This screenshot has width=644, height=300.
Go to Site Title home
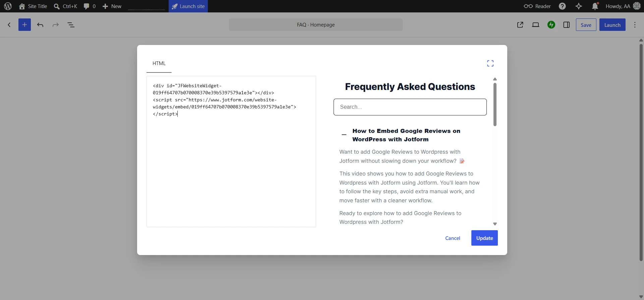coord(33,6)
